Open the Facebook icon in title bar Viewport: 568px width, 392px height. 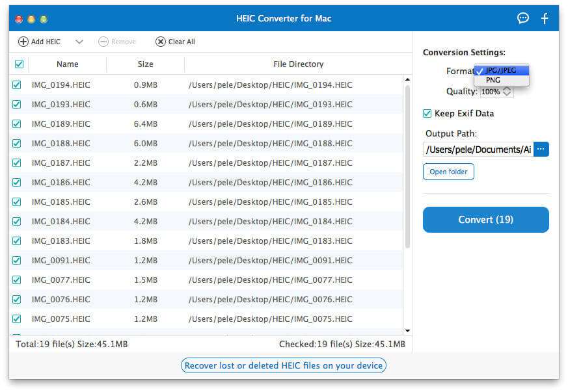(545, 18)
